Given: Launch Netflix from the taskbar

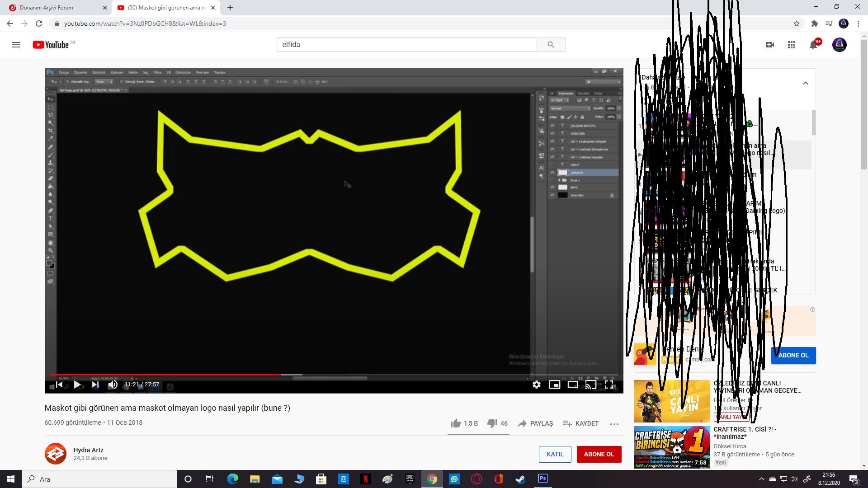Looking at the screenshot, I should pos(366,479).
